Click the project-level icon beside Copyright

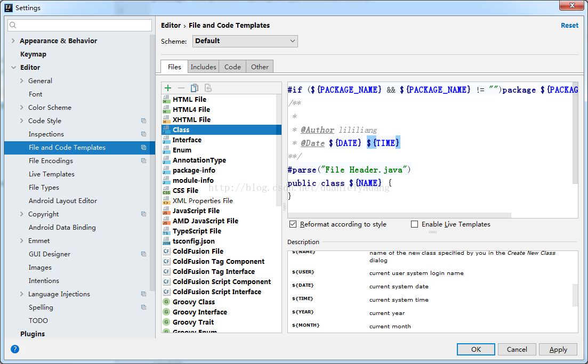point(143,214)
